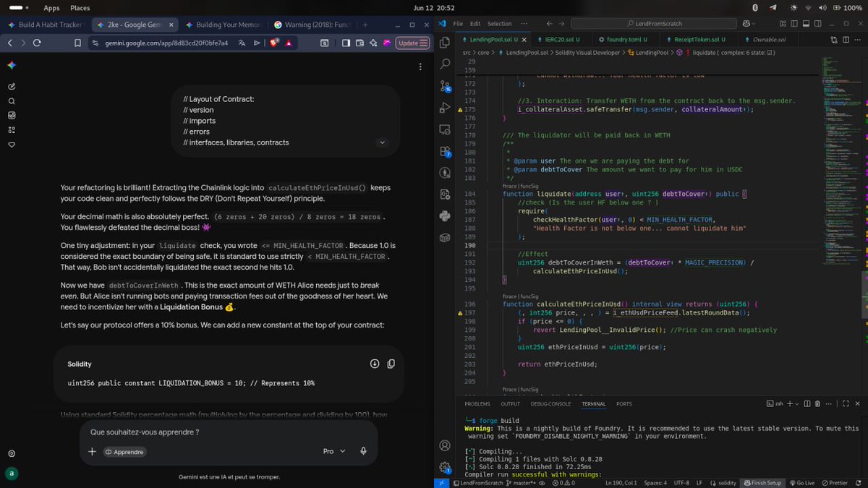The image size is (868, 488).
Task: Open the Brave Shields icon
Action: coord(274,43)
